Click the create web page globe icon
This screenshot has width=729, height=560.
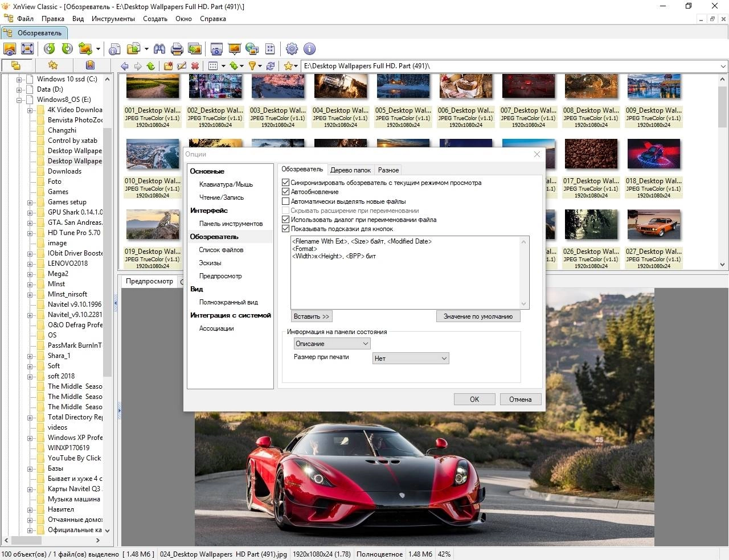coord(252,49)
